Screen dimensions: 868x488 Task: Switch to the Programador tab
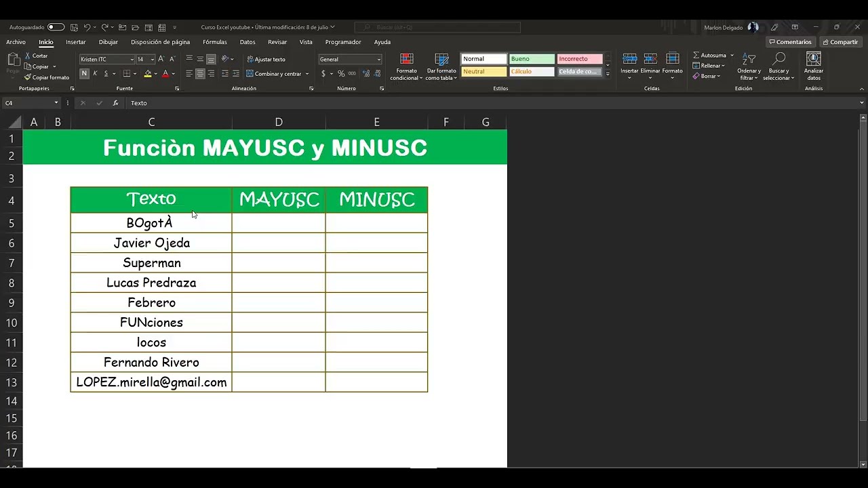[343, 42]
